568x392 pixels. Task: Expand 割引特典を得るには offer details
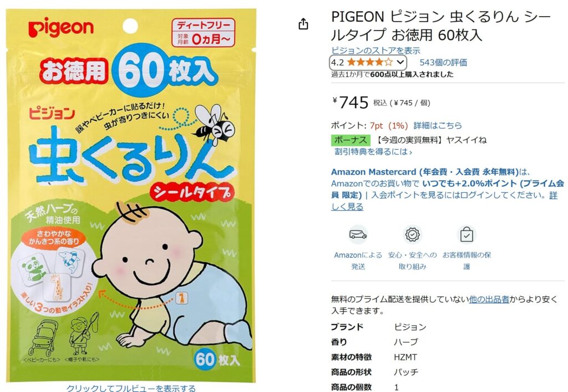click(x=373, y=152)
